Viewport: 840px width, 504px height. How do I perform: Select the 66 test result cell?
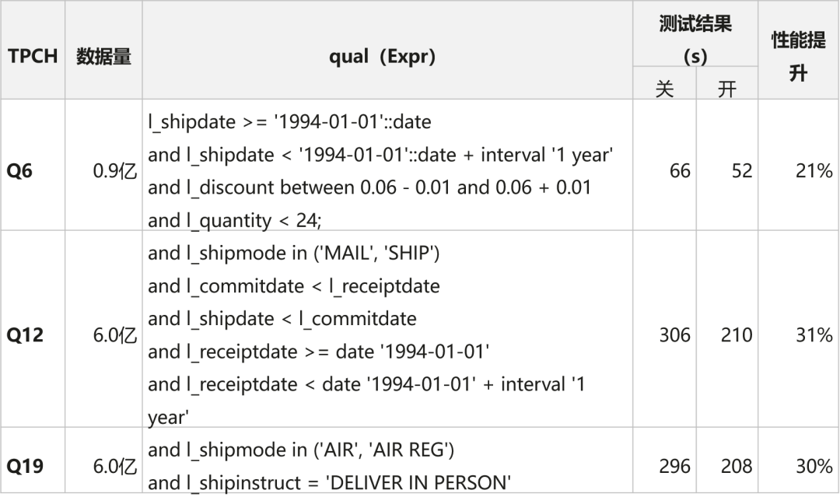(680, 171)
